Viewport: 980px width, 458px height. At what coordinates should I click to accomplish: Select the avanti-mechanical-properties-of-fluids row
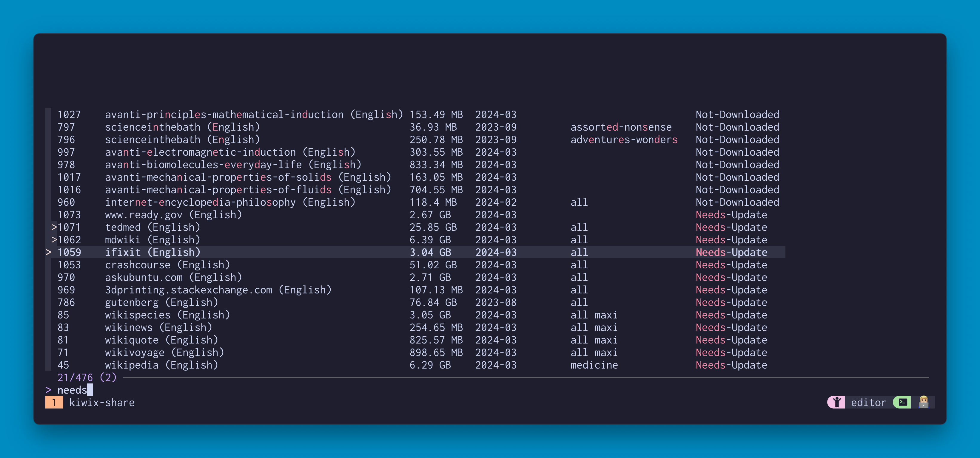click(415, 190)
